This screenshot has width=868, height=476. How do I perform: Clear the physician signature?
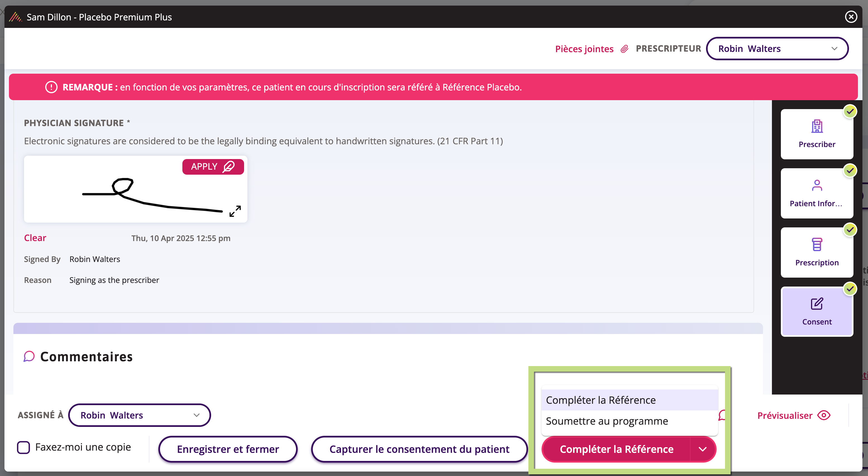[35, 238]
